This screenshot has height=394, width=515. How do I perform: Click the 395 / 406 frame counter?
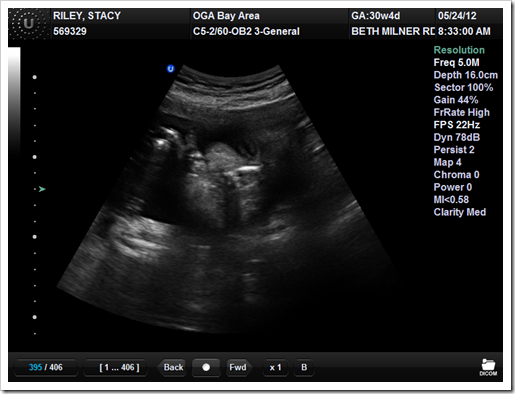click(x=46, y=367)
